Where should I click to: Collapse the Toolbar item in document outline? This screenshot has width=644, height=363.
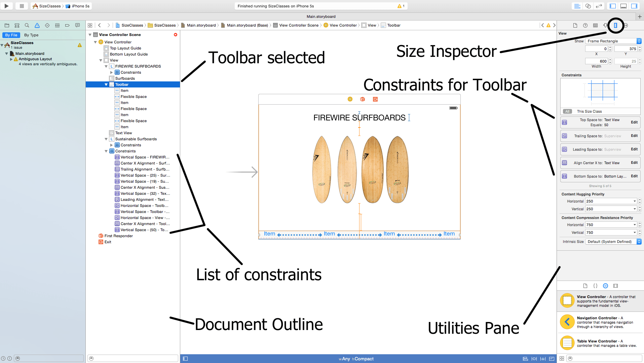106,84
